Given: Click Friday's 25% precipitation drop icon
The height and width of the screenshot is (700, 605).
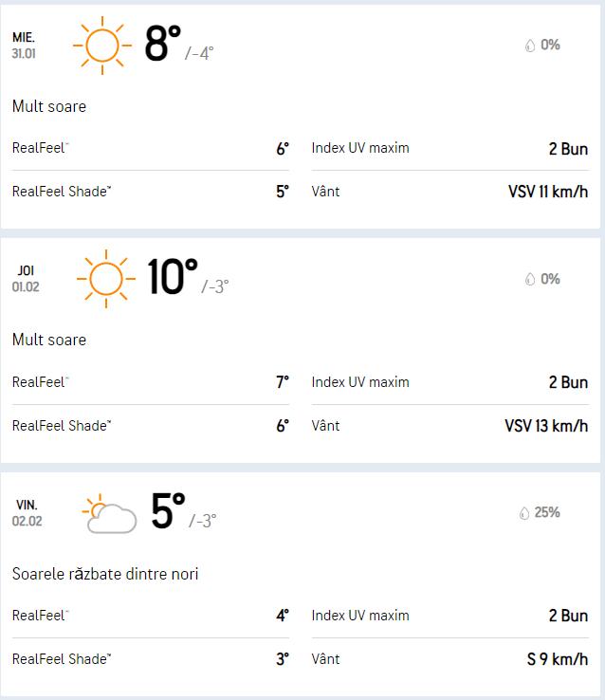Looking at the screenshot, I should tap(523, 513).
